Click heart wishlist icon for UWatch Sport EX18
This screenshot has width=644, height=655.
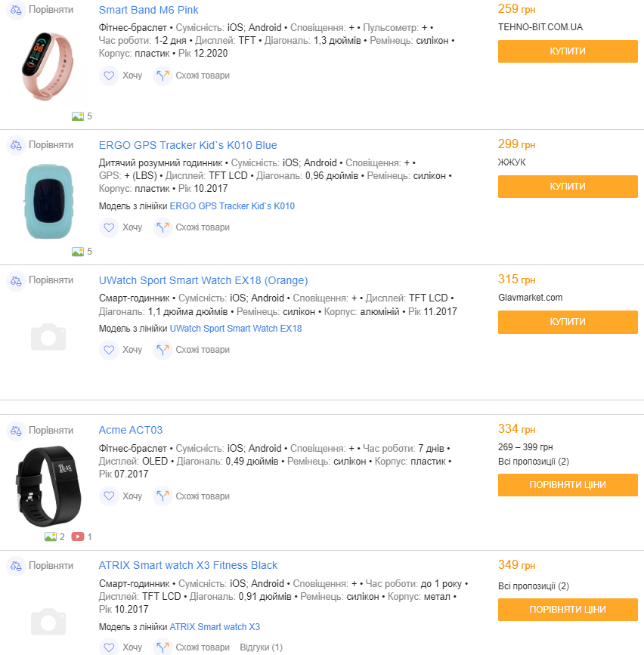coord(109,350)
